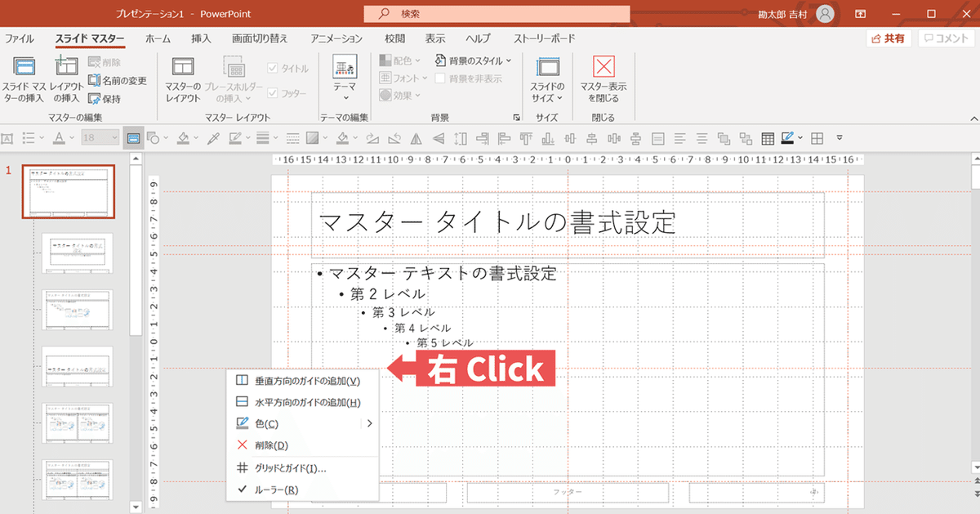Click the user account avatar icon
Screen dimensions: 980x514
click(826, 14)
